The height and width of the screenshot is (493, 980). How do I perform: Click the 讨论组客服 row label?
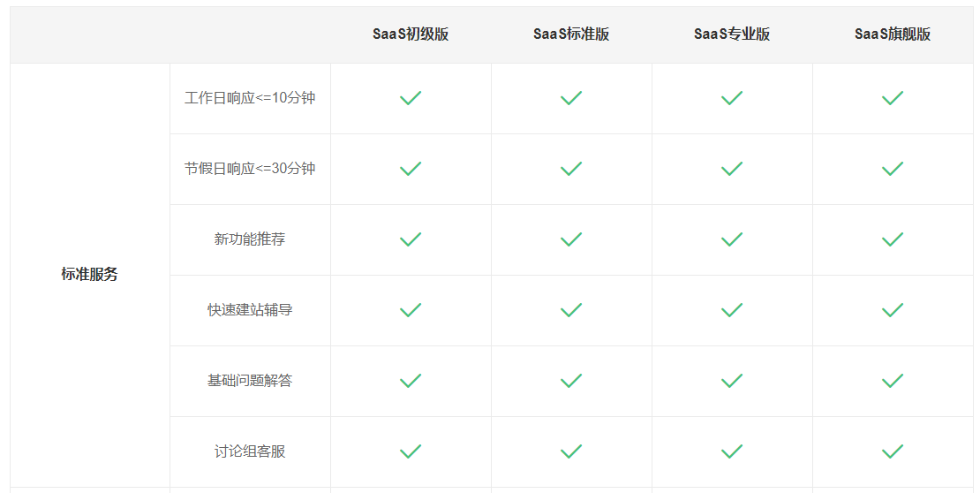point(250,451)
